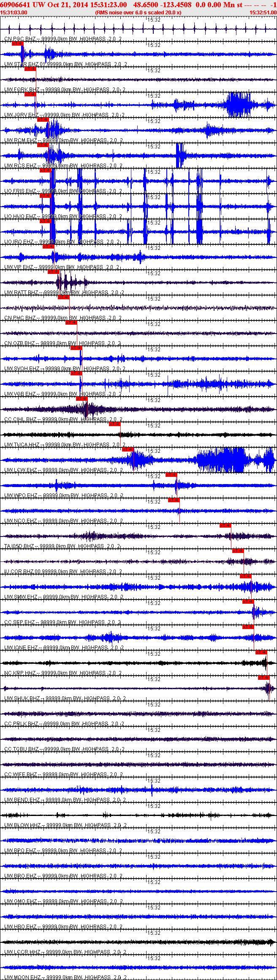Click the red pick marker on TA.I05D trace
The height and width of the screenshot is (980, 277).
[225, 526]
